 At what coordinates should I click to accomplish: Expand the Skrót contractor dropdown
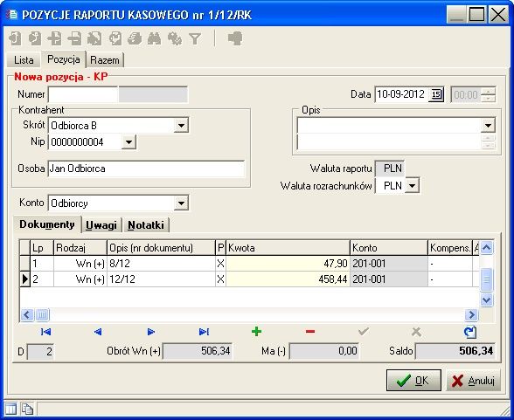[x=181, y=126]
